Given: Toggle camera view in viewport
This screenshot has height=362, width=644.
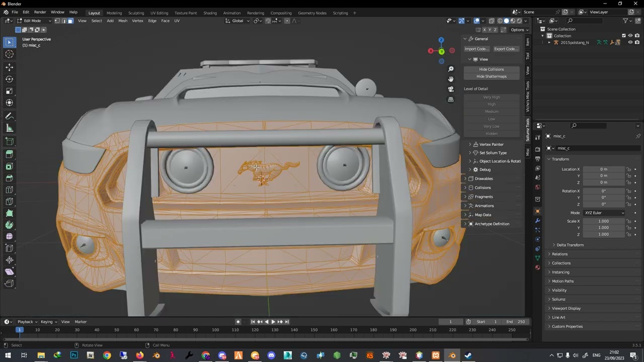Looking at the screenshot, I should [451, 89].
